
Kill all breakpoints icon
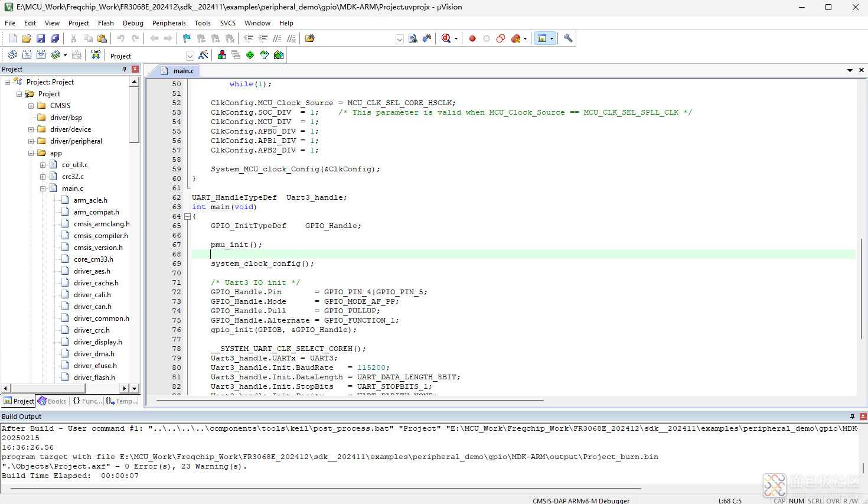tap(515, 38)
